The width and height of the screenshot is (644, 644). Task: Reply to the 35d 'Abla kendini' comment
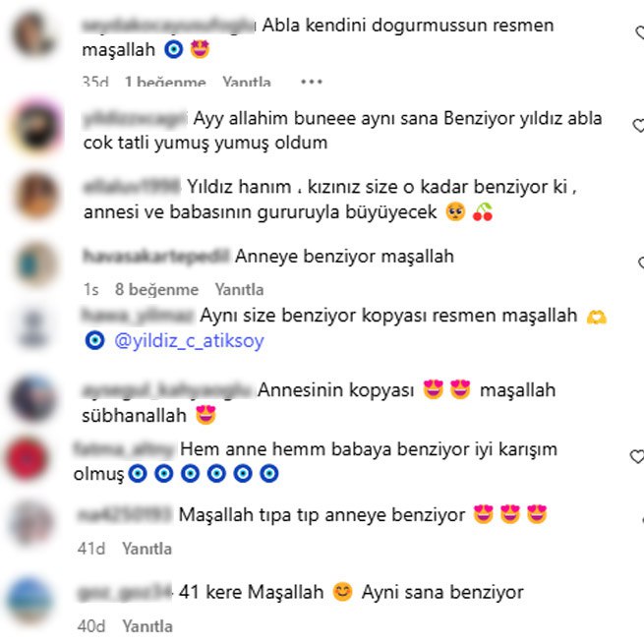click(247, 82)
